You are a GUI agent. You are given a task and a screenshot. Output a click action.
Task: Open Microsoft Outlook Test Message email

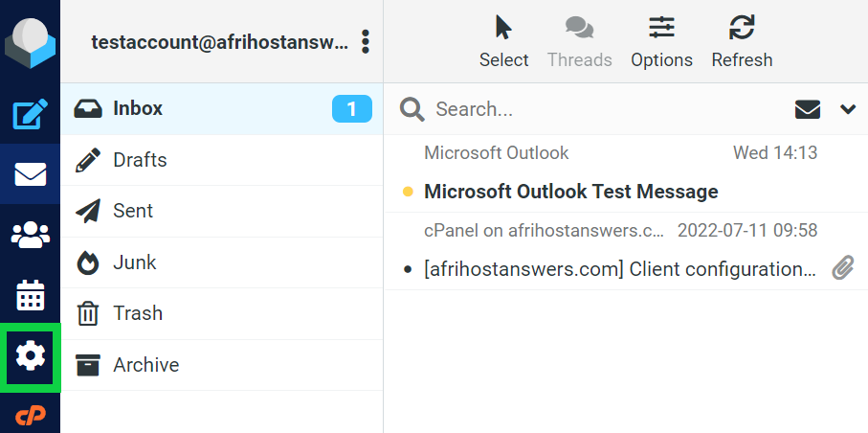pyautogui.click(x=570, y=192)
